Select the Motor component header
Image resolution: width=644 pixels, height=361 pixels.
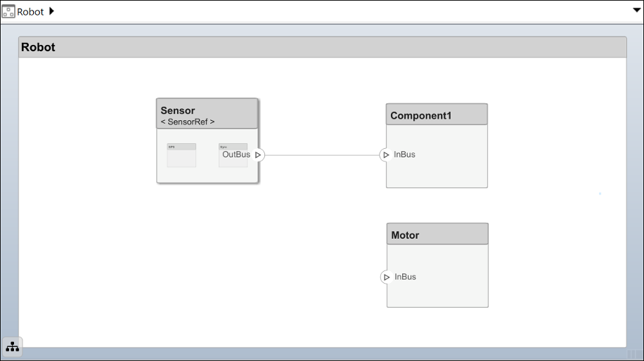405,235
